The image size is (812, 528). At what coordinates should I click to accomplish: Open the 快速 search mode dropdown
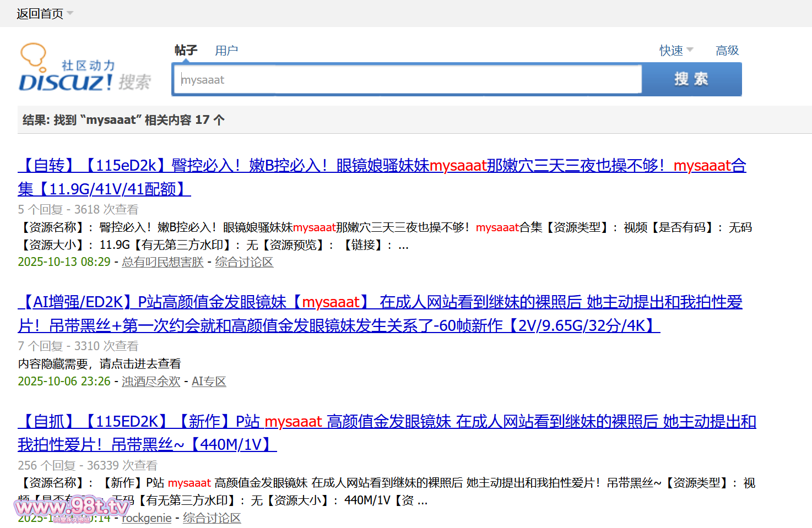[x=676, y=51]
